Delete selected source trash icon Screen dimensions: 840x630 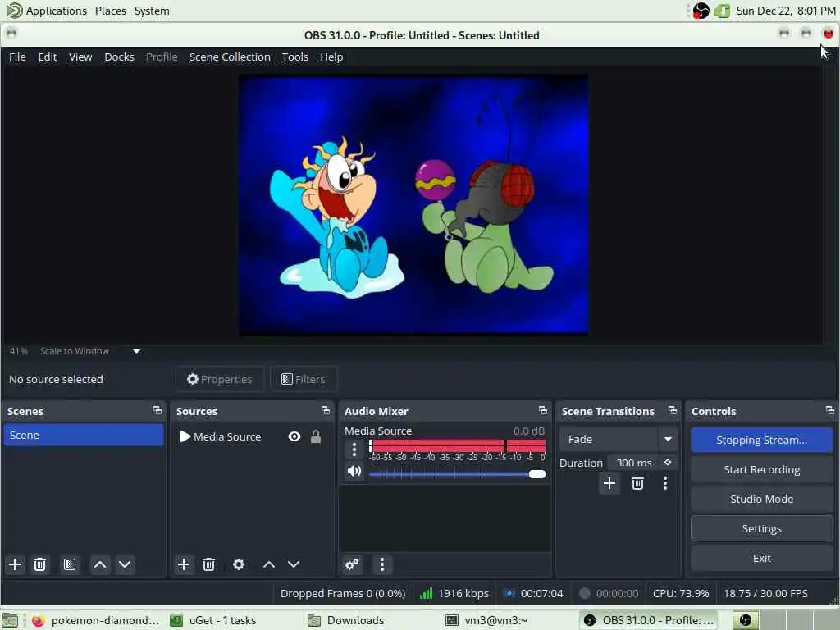coord(209,564)
